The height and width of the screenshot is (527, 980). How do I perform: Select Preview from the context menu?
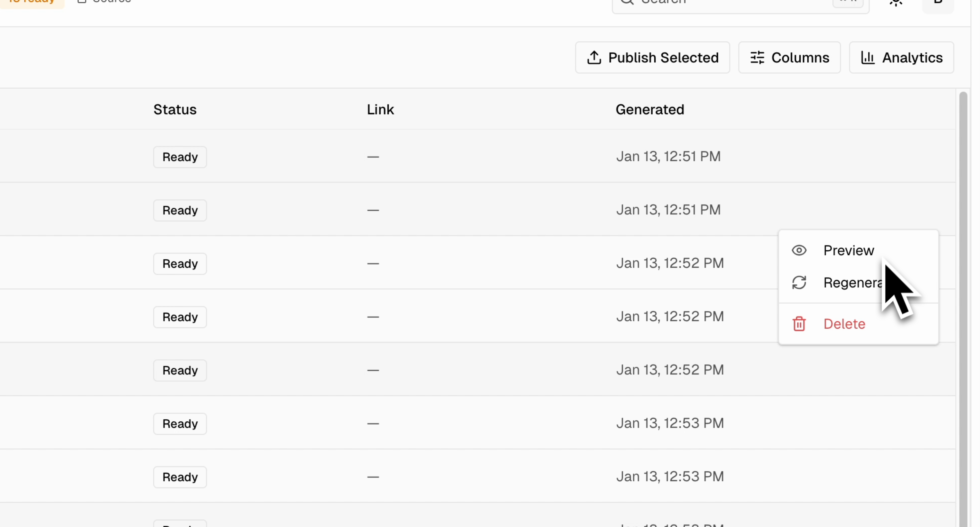click(848, 251)
